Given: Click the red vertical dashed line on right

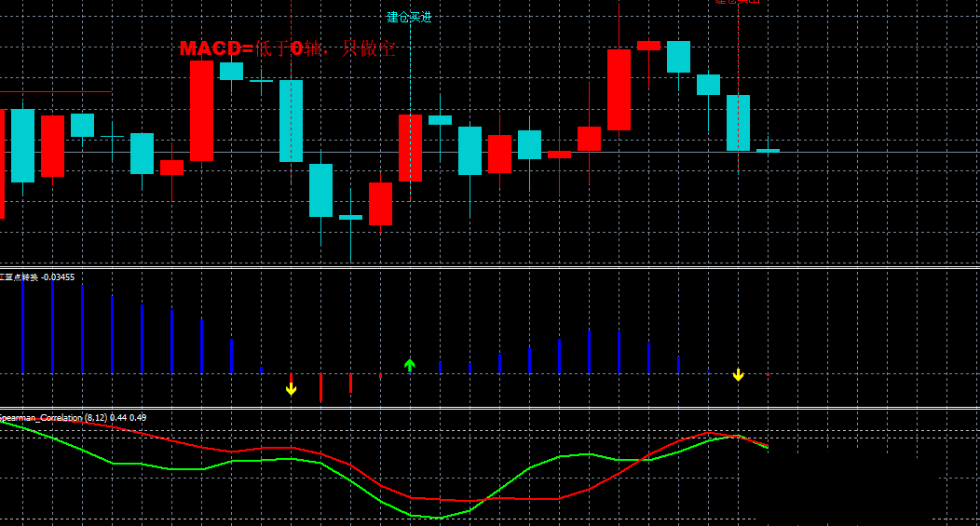Looking at the screenshot, I should [738, 56].
